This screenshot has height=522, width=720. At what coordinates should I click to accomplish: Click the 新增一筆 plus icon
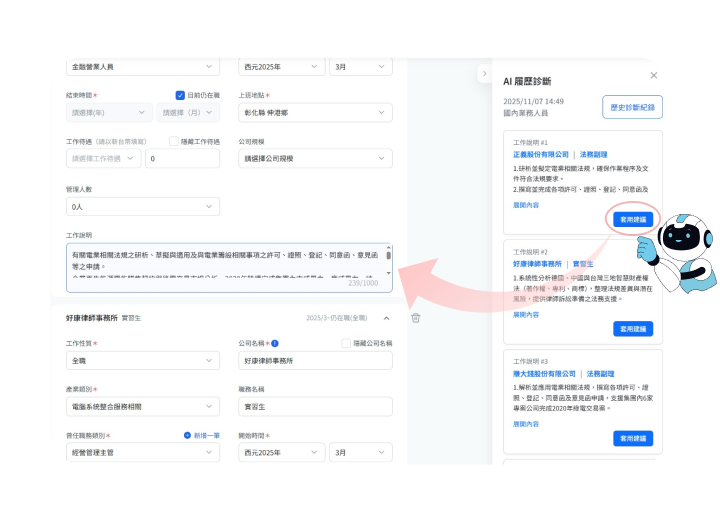pos(187,435)
